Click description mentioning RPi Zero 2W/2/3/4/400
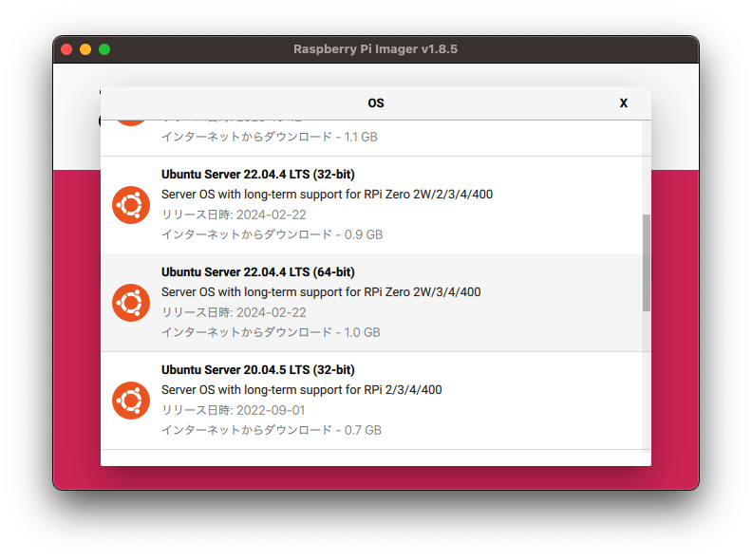752x560 pixels. point(327,195)
